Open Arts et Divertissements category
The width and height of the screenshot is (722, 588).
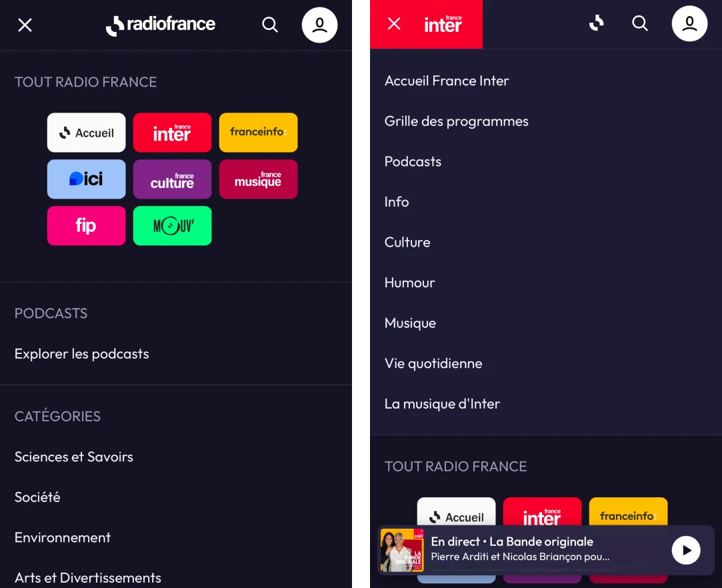click(87, 578)
